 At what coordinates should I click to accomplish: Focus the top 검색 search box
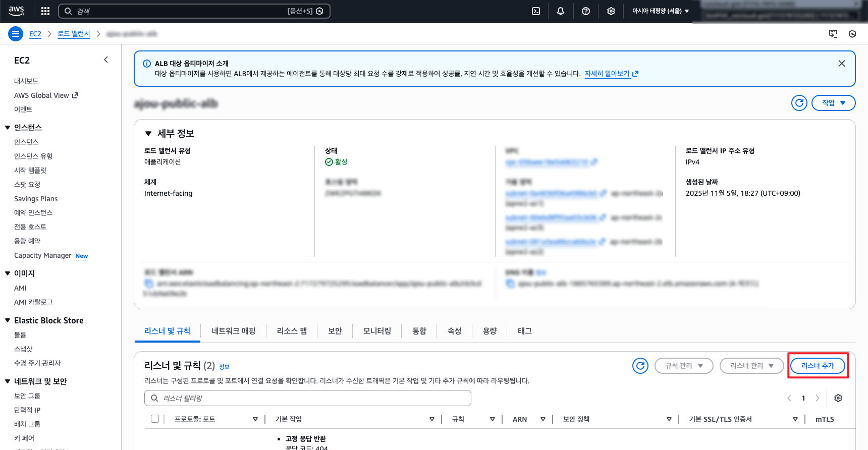coord(194,11)
